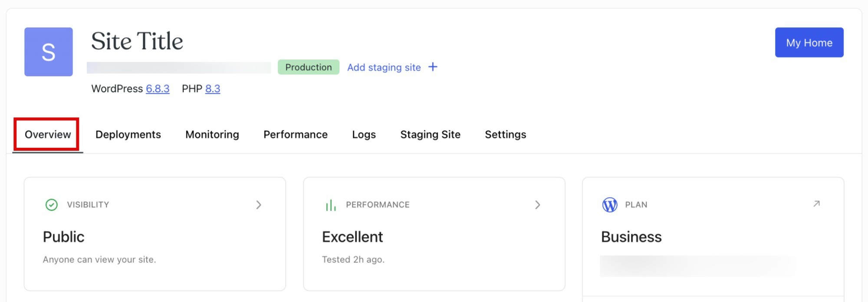
Task: Open the Deployments tab
Action: pos(128,135)
